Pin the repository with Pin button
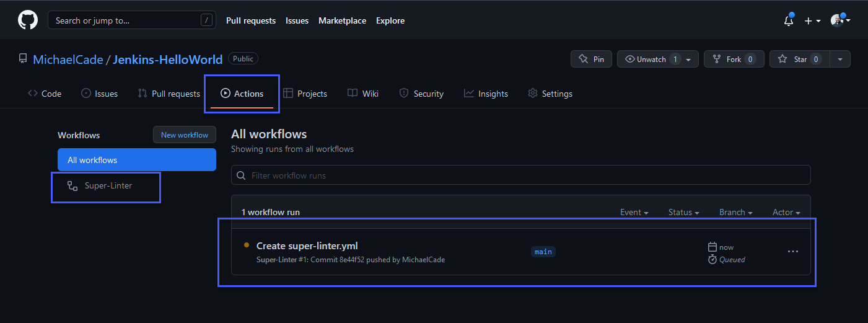This screenshot has width=868, height=323. click(x=591, y=59)
